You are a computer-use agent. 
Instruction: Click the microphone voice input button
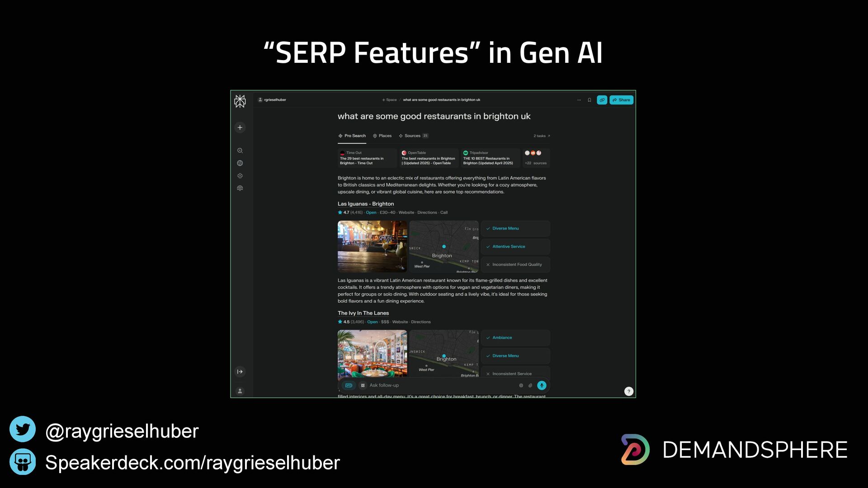click(542, 385)
